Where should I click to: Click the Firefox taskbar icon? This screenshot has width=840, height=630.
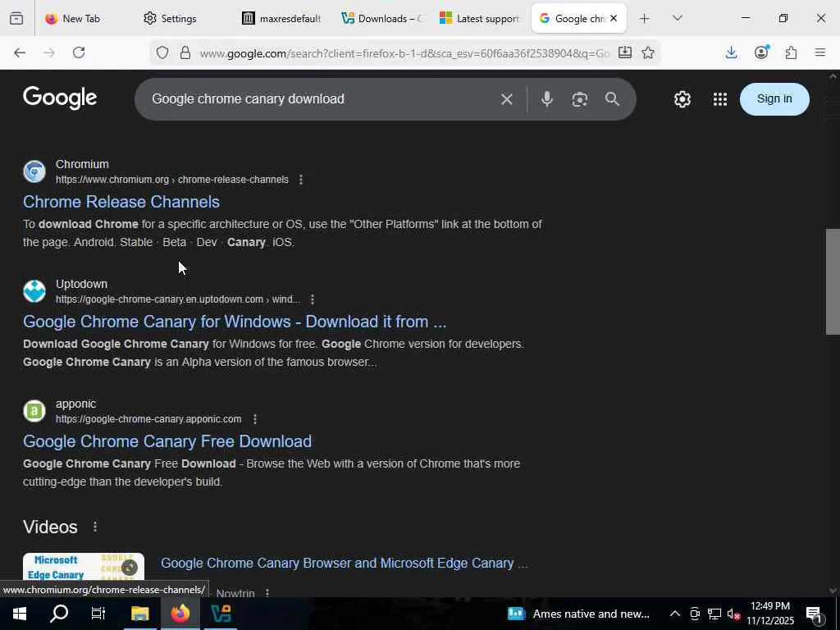[x=180, y=614]
